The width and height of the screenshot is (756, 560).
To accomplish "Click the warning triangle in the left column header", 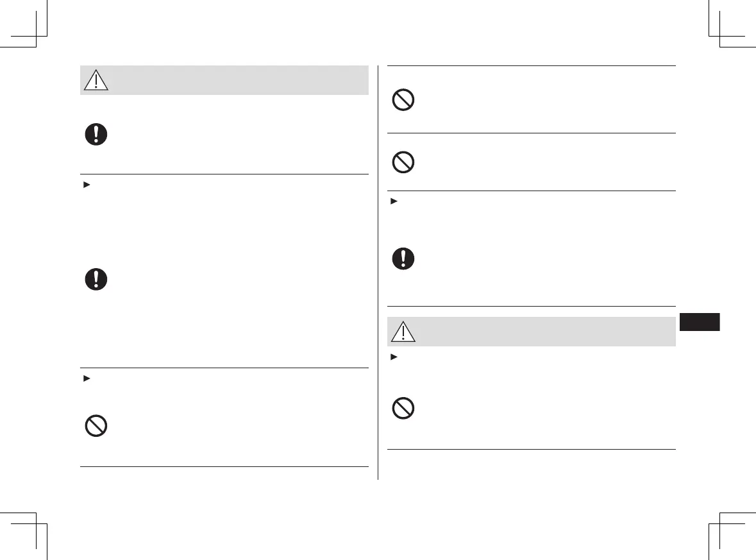I will click(x=96, y=80).
